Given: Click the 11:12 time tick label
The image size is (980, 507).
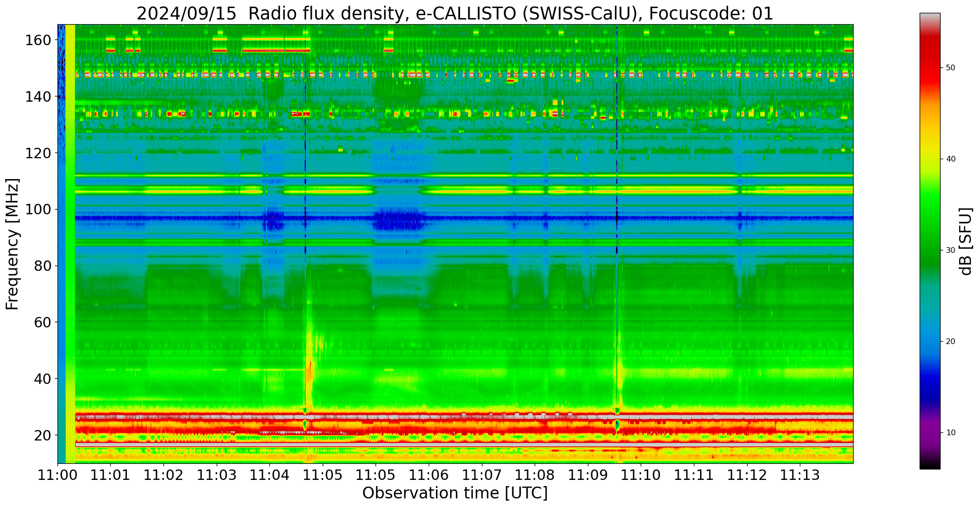Looking at the screenshot, I should pos(747,475).
